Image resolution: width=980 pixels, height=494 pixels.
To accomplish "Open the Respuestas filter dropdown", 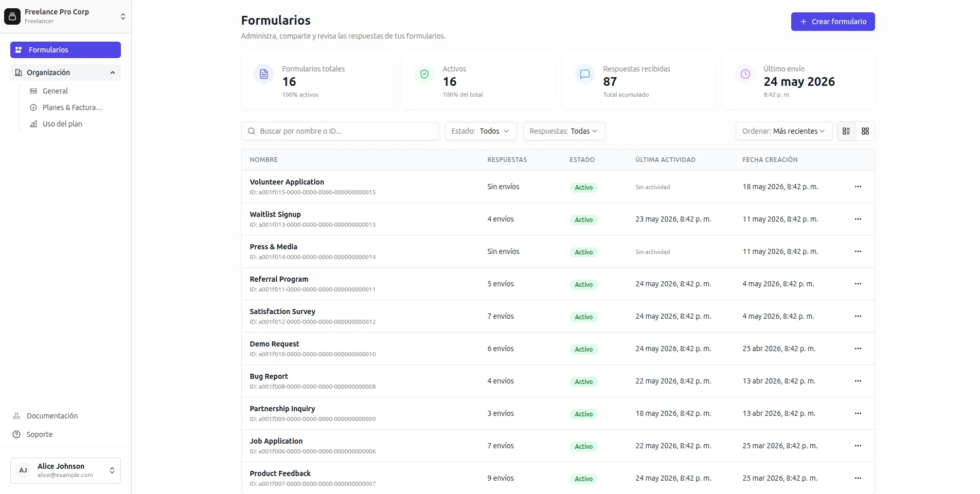I will (x=564, y=131).
